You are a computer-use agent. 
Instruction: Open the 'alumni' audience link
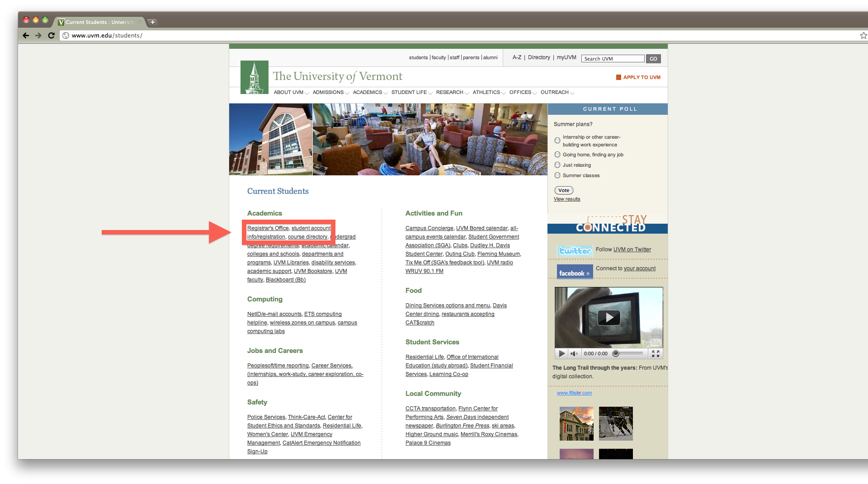[x=490, y=57]
